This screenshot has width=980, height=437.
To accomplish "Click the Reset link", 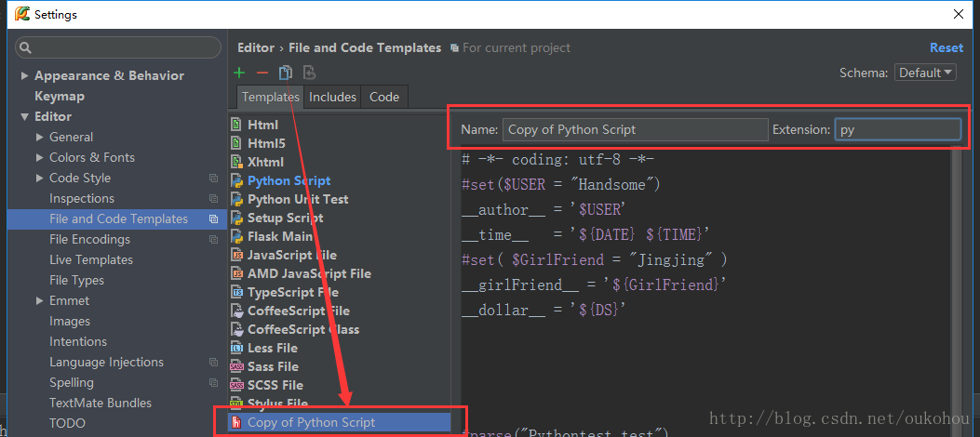I will click(946, 47).
